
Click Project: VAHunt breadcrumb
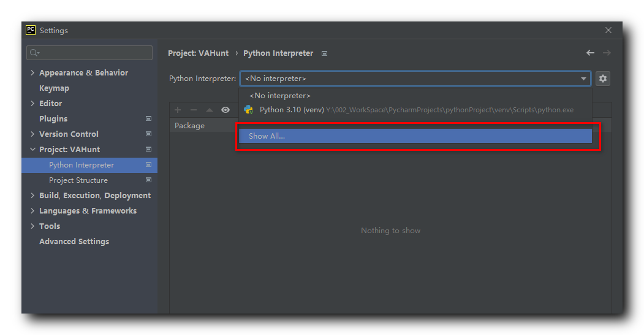199,53
